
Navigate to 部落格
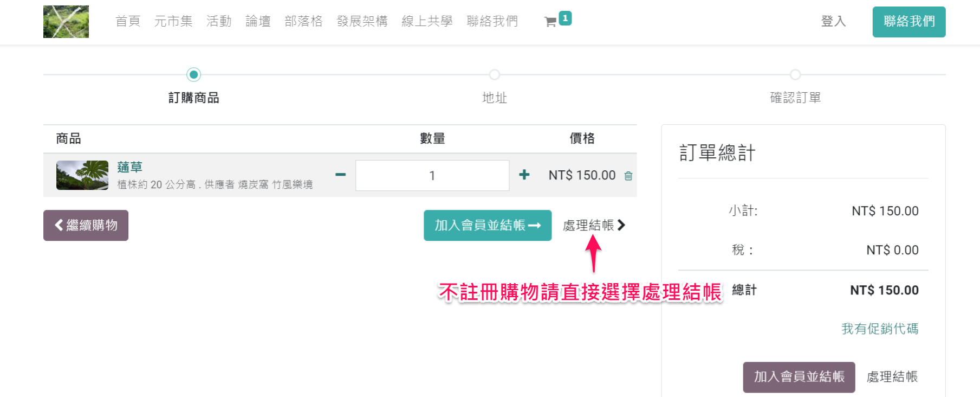point(303,21)
